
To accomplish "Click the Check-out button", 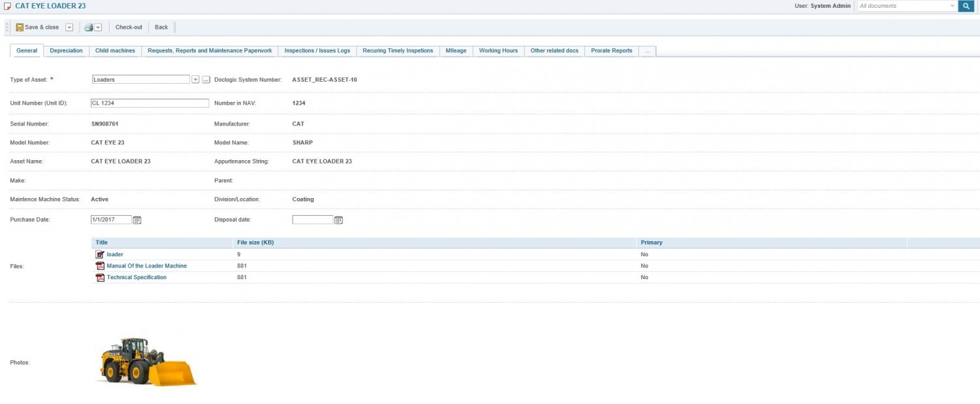I will pos(129,27).
